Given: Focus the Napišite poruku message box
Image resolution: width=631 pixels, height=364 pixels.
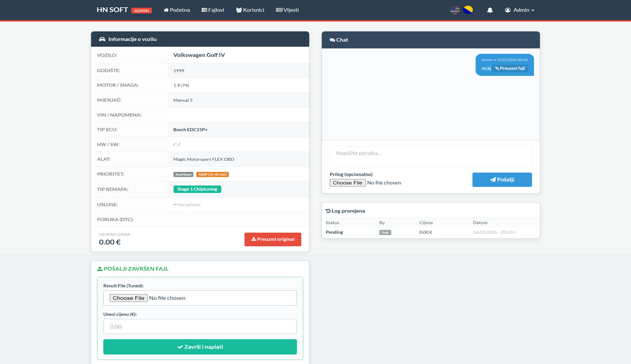Looking at the screenshot, I should pos(431,157).
